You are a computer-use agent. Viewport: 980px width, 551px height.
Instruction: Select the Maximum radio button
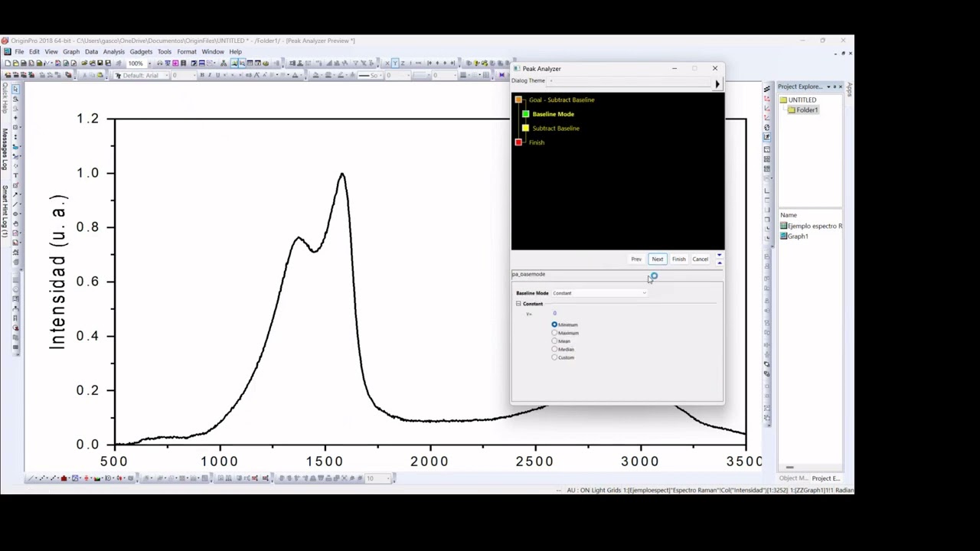point(554,333)
